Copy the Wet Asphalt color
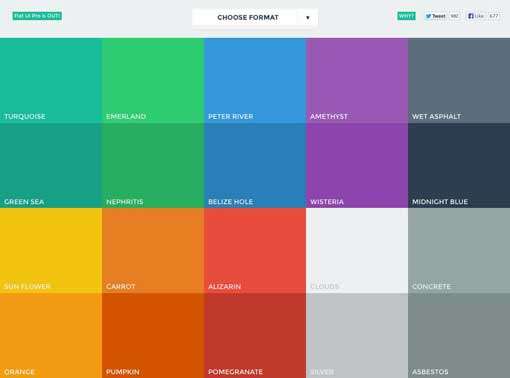This screenshot has height=378, width=510. pos(459,81)
